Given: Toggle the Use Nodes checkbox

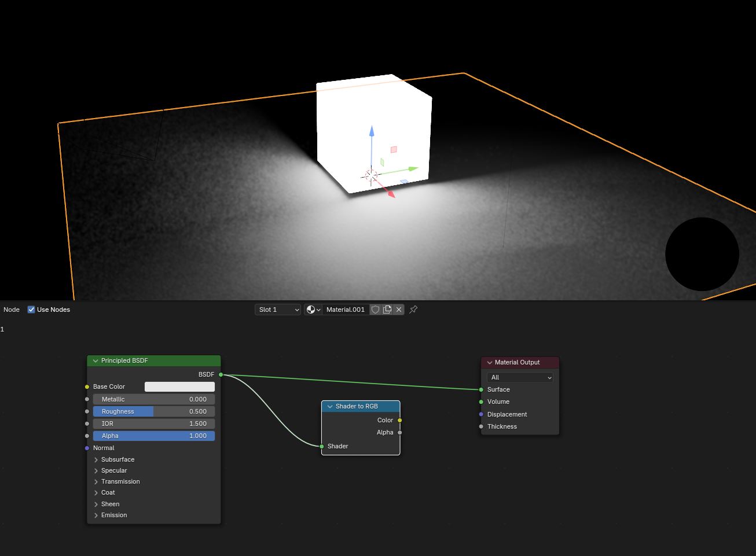Looking at the screenshot, I should (31, 310).
